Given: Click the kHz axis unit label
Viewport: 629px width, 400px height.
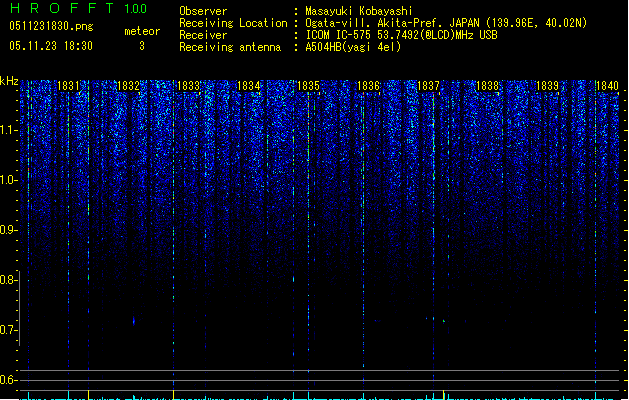Looking at the screenshot, I should point(9,81).
